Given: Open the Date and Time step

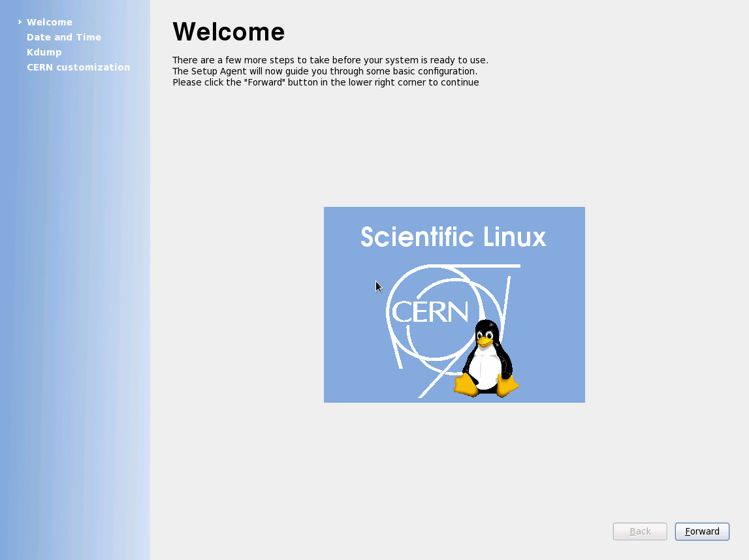Looking at the screenshot, I should point(64,37).
